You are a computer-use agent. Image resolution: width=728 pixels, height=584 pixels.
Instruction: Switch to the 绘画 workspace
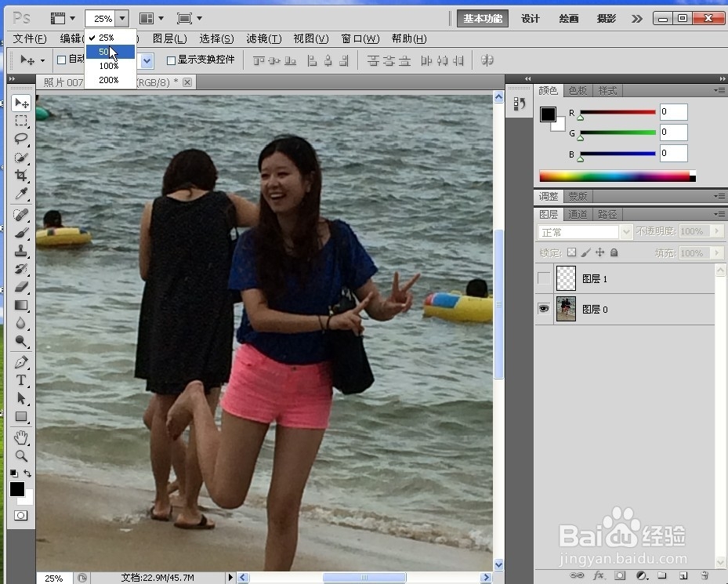568,19
